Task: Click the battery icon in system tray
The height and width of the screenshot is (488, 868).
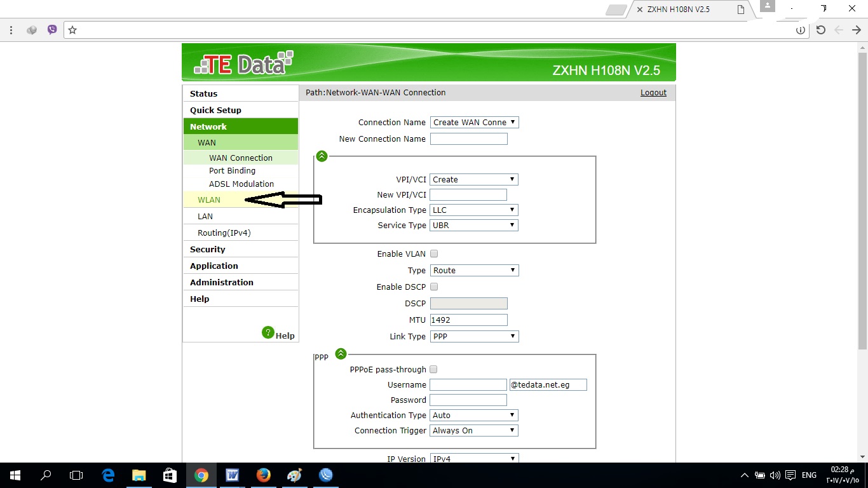Action: tap(760, 475)
